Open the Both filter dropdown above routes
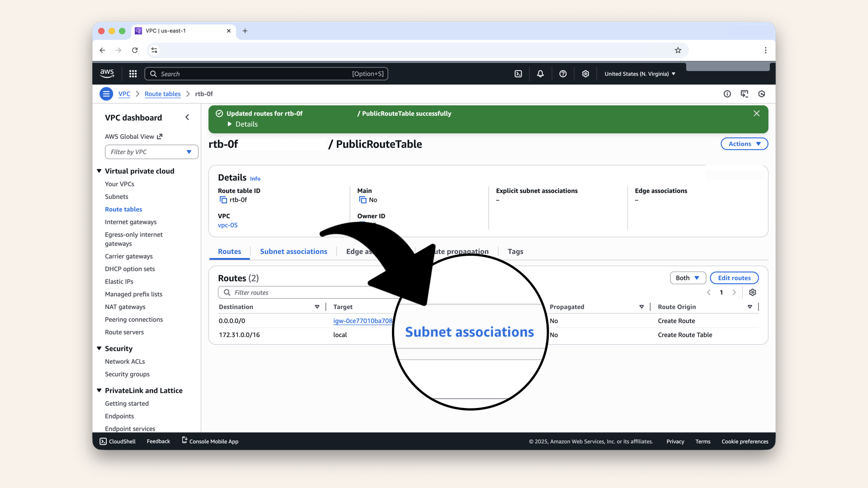This screenshot has width=868, height=488. pyautogui.click(x=688, y=277)
